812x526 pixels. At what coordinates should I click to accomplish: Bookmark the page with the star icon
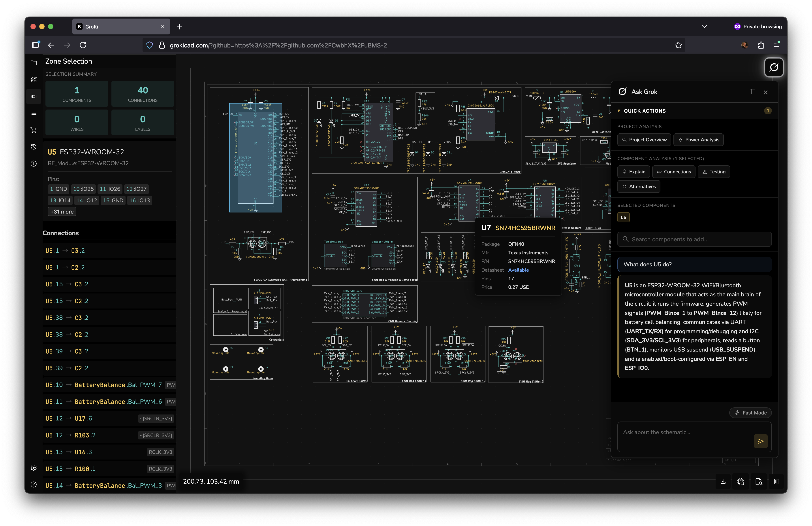coord(678,45)
